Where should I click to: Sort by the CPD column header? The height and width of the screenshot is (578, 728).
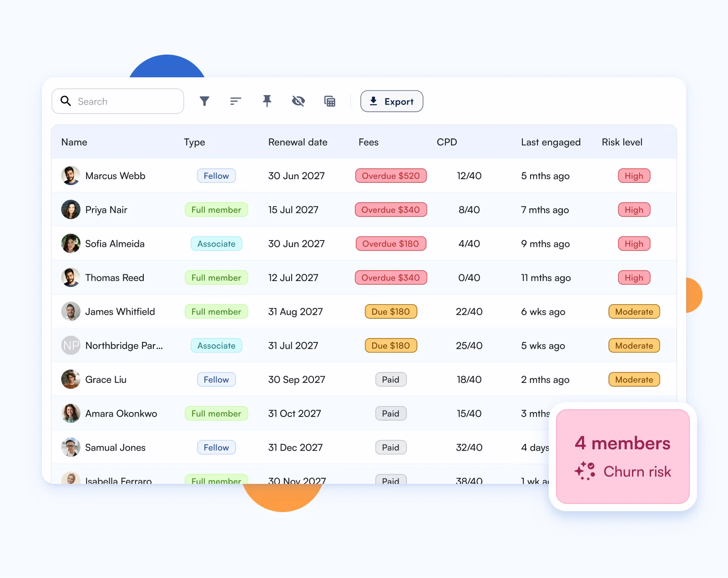pos(447,142)
